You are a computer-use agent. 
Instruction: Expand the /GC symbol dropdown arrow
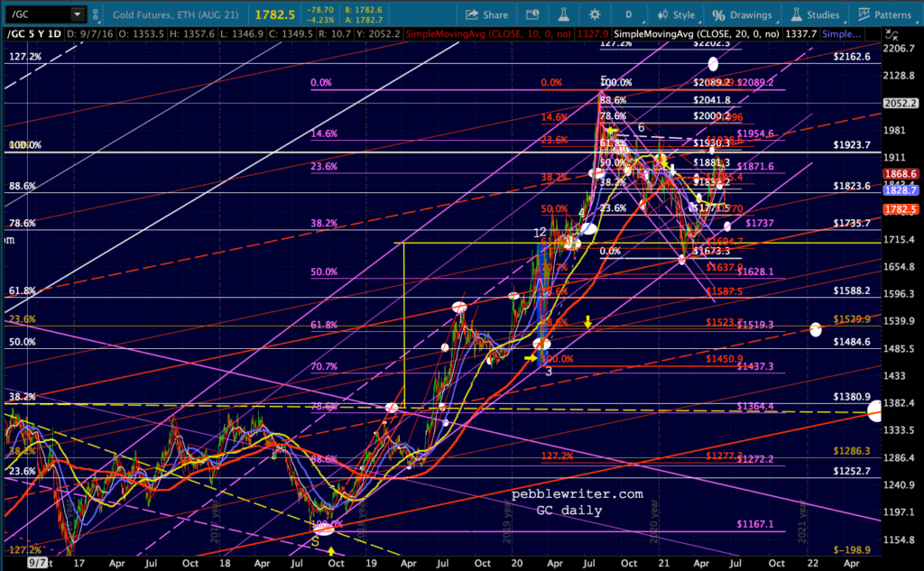77,15
